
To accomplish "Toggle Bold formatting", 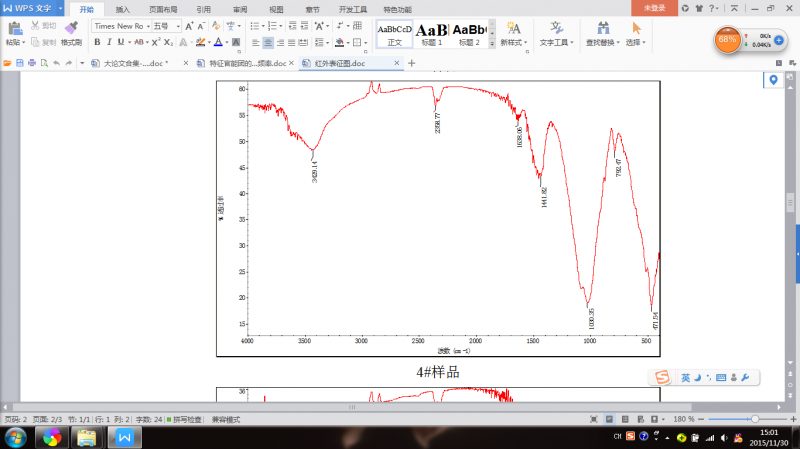I will tap(97, 42).
